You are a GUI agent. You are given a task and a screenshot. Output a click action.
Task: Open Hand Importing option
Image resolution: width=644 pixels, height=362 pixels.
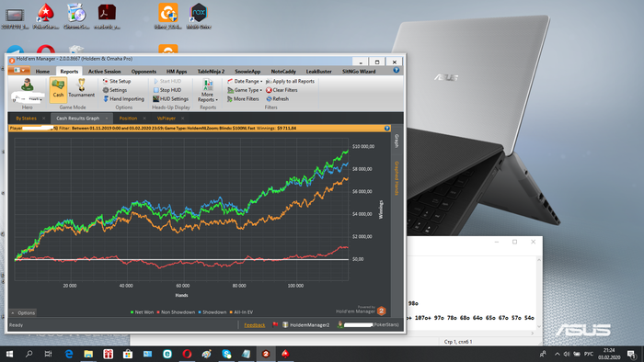tap(123, 99)
